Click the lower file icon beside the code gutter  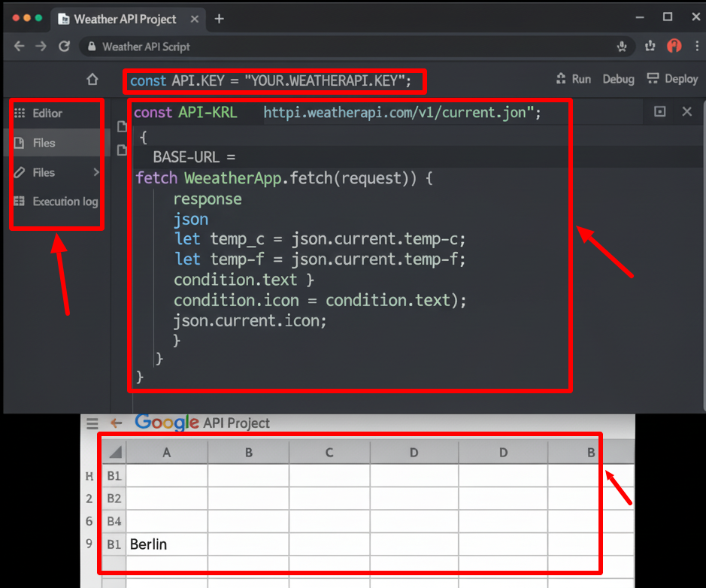(x=122, y=150)
